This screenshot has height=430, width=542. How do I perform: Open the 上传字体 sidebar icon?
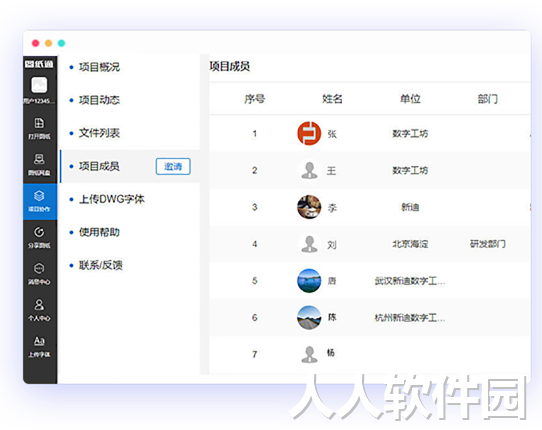coord(39,347)
